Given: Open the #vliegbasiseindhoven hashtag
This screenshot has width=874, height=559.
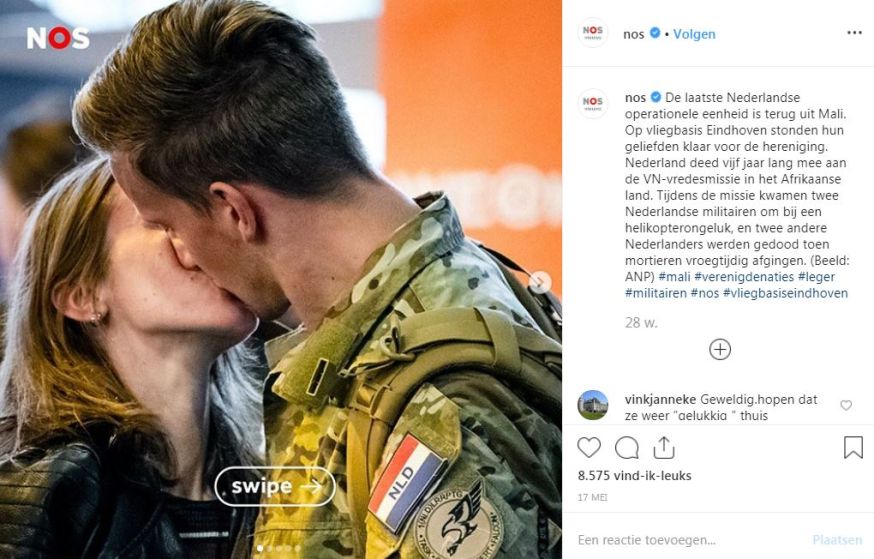Looking at the screenshot, I should (785, 293).
